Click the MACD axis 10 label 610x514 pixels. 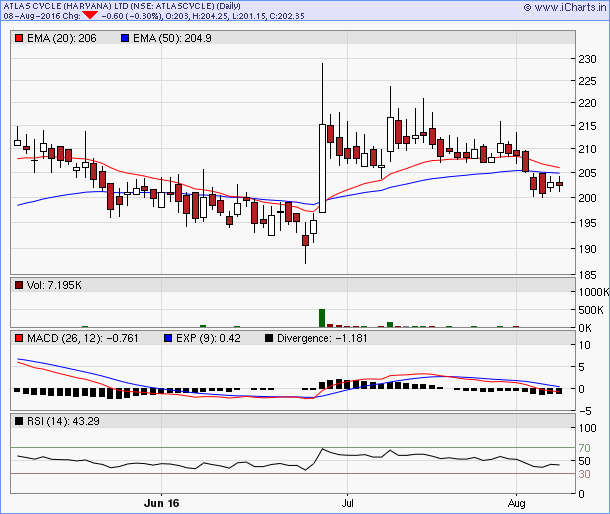[584, 345]
